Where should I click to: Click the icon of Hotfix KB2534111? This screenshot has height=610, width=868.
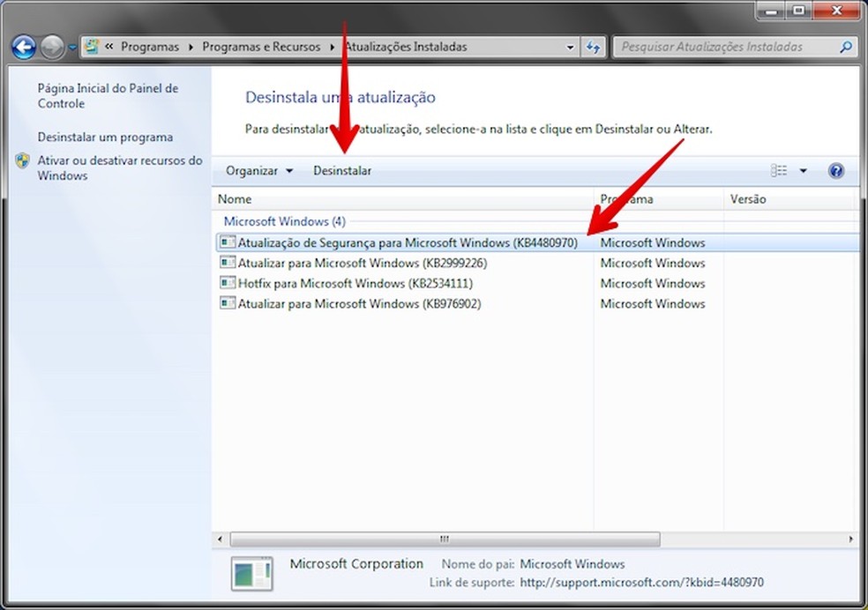coord(228,283)
